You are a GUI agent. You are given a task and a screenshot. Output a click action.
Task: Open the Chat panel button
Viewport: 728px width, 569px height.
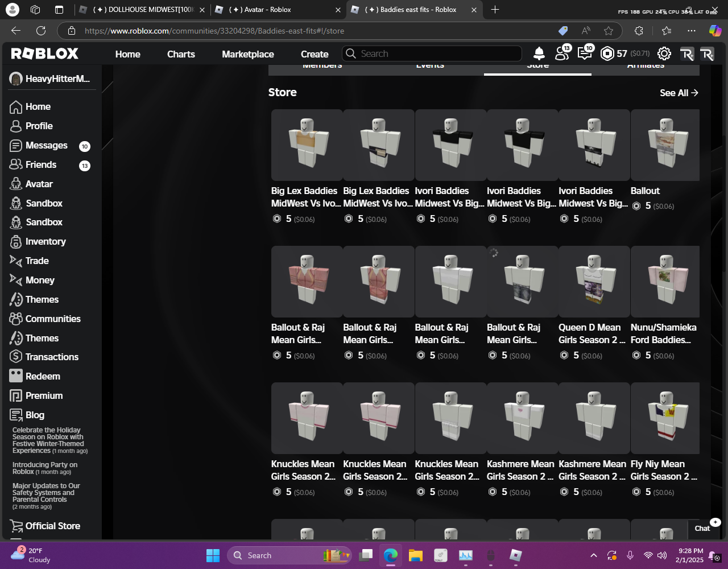(x=702, y=528)
